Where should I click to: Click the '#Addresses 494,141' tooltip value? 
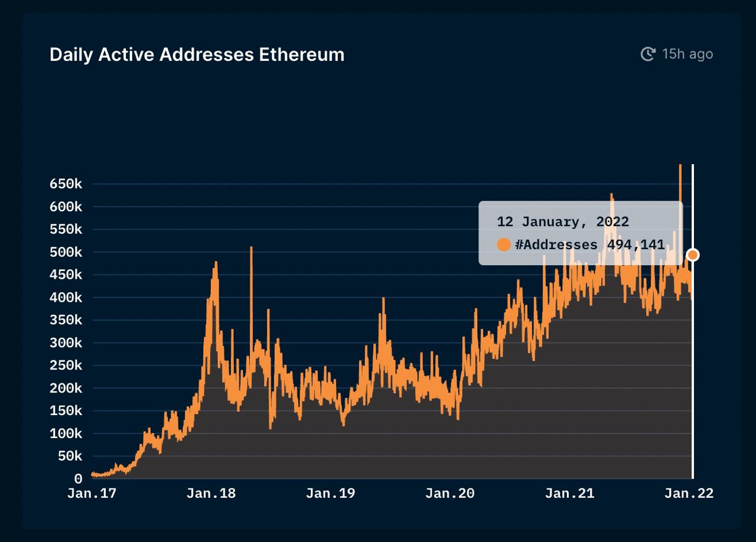[590, 244]
